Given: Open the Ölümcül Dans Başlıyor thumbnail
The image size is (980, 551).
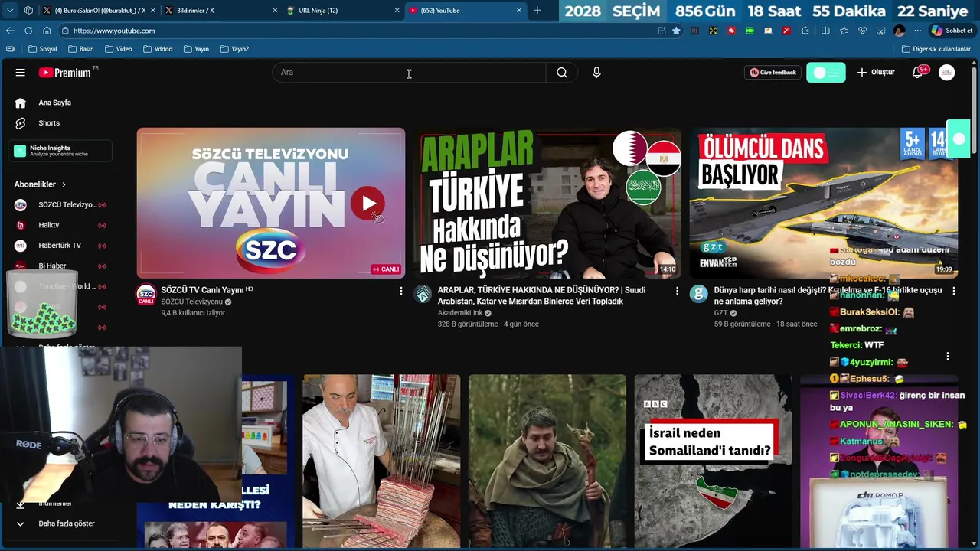Looking at the screenshot, I should click(824, 203).
